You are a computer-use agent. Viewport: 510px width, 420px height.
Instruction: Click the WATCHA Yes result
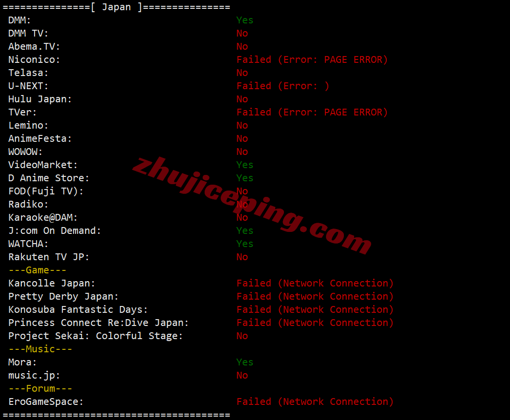(x=245, y=244)
